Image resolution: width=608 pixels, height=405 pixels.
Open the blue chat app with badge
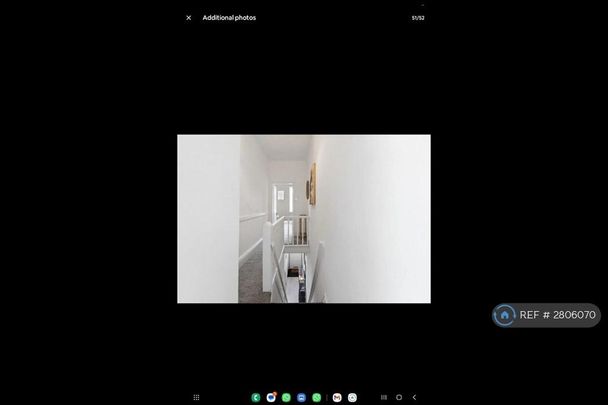point(271,397)
